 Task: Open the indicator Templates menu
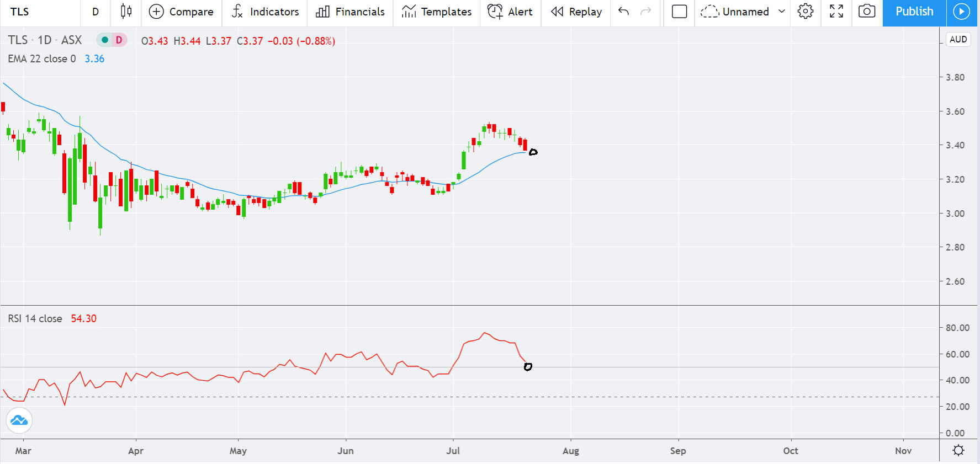point(436,12)
